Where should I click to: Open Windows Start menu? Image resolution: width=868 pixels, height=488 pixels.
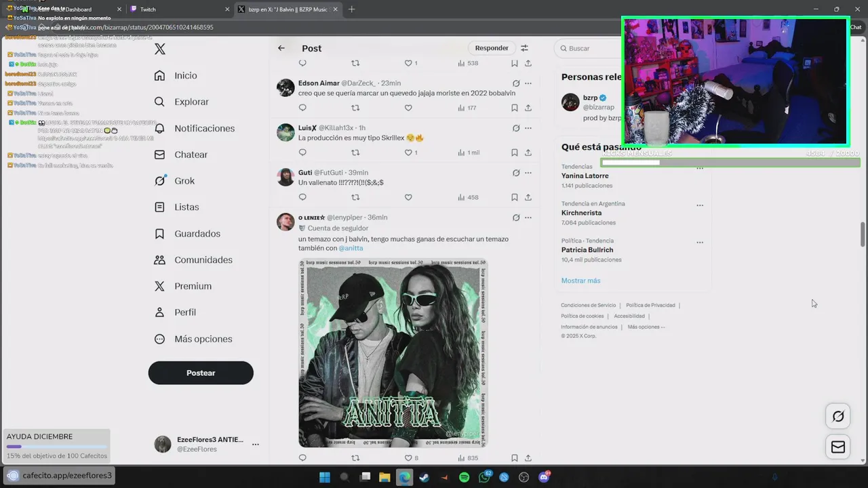(324, 477)
